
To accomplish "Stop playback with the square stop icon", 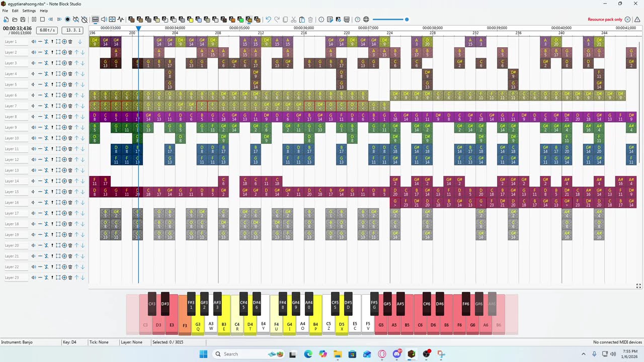I will pyautogui.click(x=42, y=20).
